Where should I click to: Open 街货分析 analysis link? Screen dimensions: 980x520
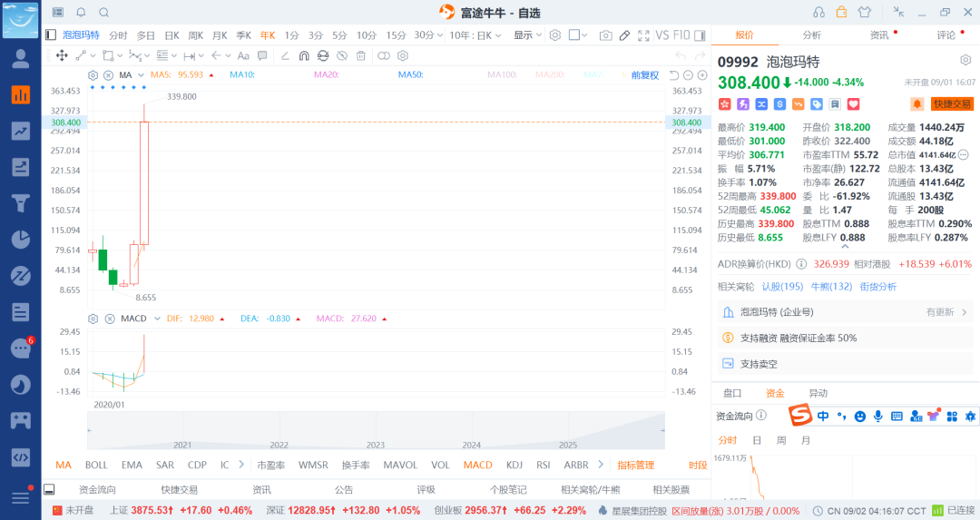tap(878, 286)
